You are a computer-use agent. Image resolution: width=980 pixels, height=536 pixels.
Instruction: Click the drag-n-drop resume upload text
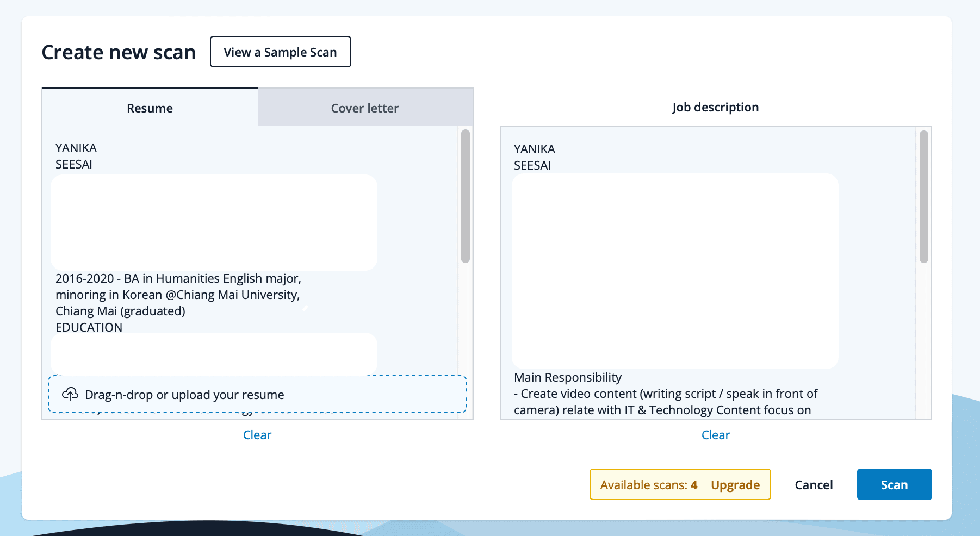click(x=184, y=395)
